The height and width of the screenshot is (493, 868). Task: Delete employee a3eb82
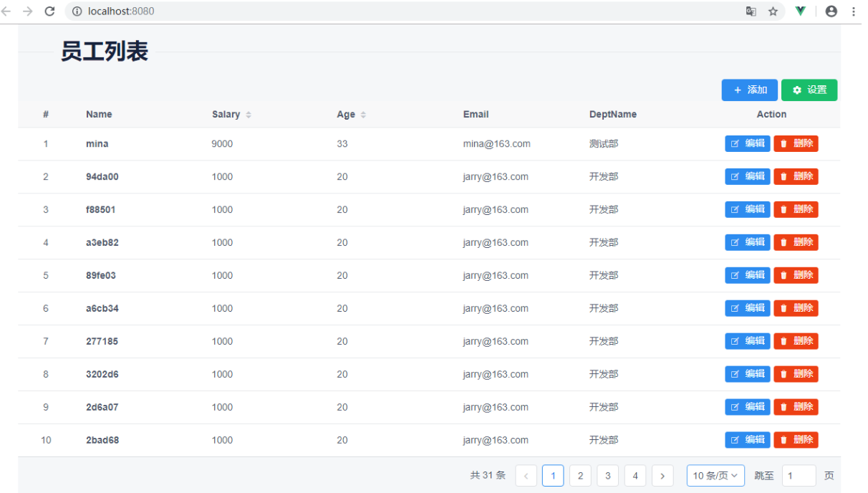tap(796, 242)
